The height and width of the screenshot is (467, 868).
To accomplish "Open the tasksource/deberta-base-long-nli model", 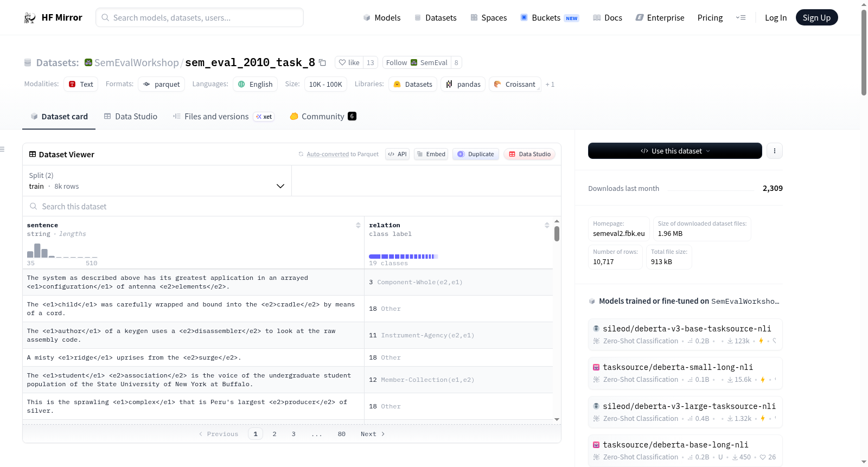I will point(685,451).
